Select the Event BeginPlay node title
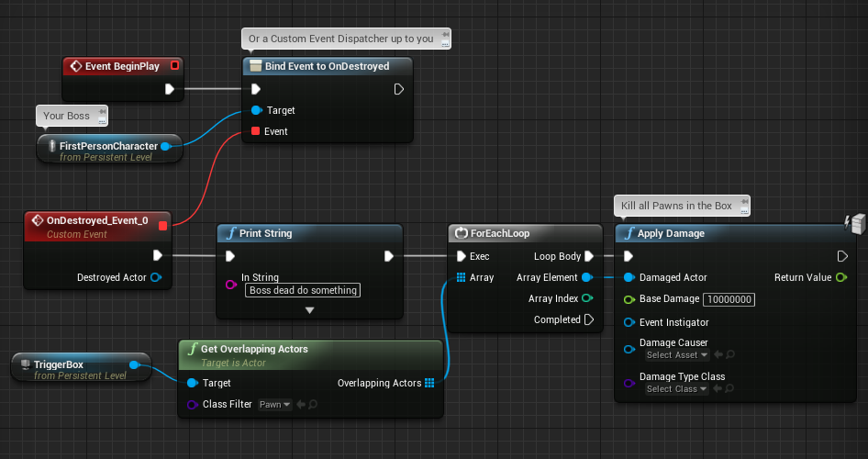 (x=122, y=66)
